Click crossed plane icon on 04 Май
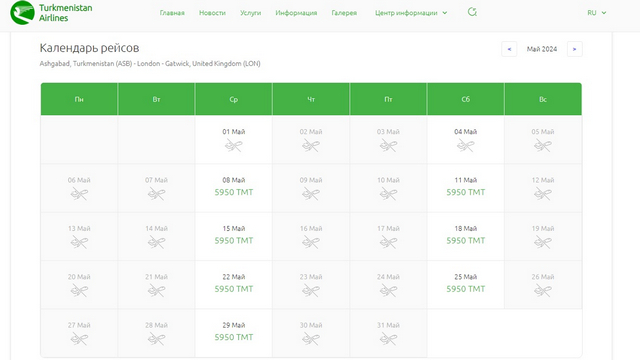Viewport: 640px width, 360px height. click(465, 145)
